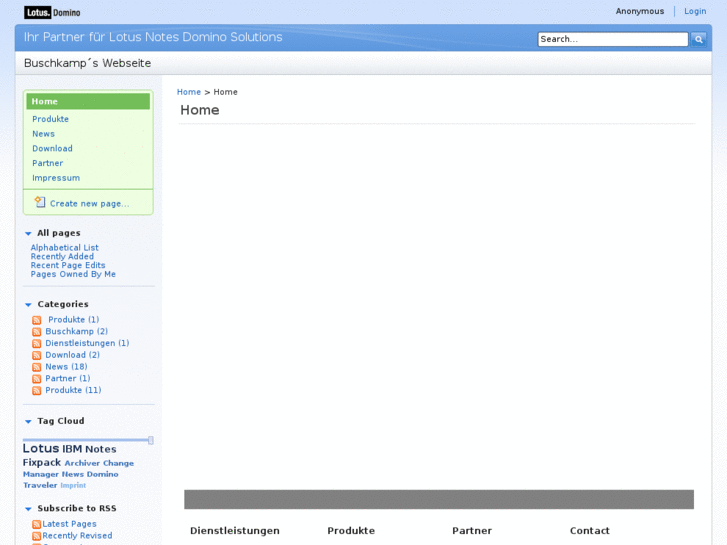The image size is (727, 545).
Task: Click the Home breadcrumb link
Action: [189, 92]
